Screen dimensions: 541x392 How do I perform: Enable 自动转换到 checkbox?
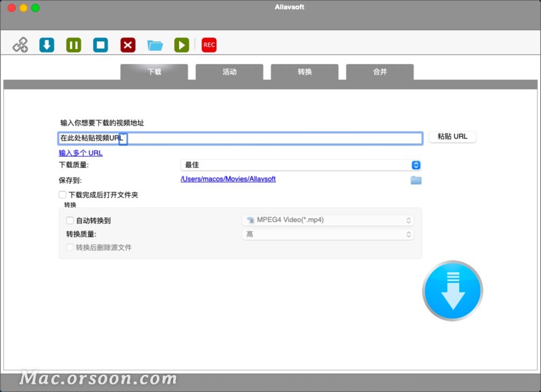pos(70,220)
